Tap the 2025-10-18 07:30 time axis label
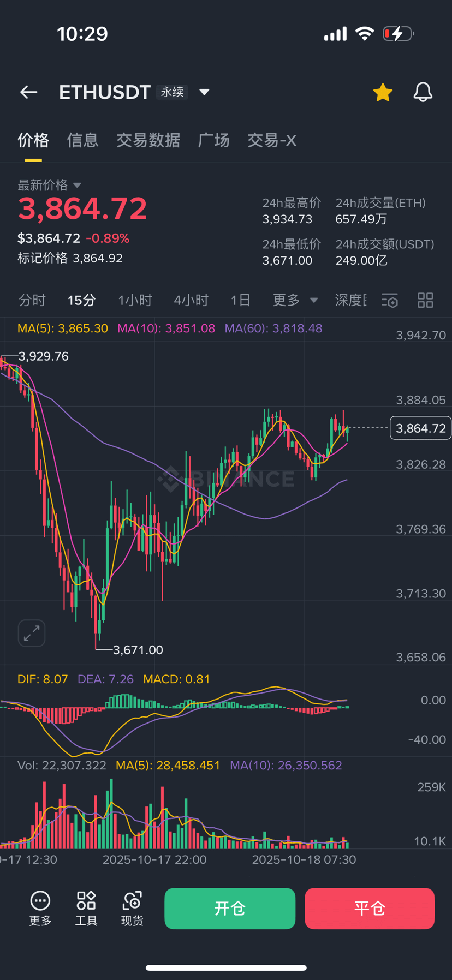452x980 pixels. coord(304,860)
